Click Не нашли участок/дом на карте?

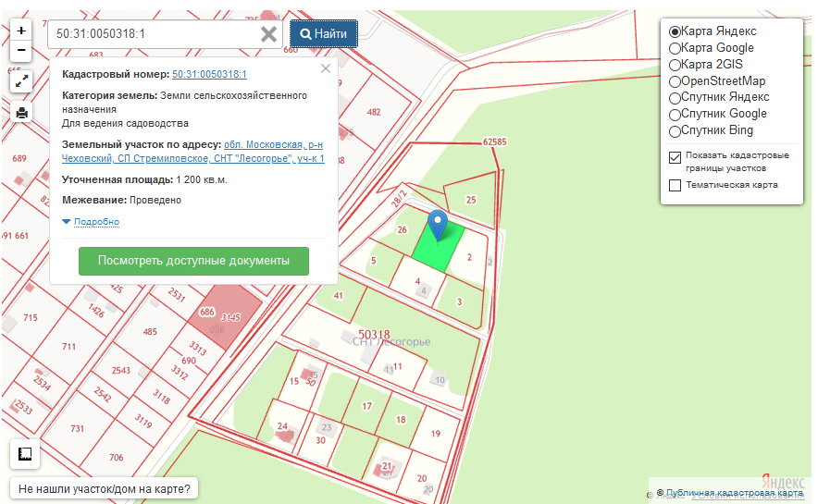coord(105,488)
